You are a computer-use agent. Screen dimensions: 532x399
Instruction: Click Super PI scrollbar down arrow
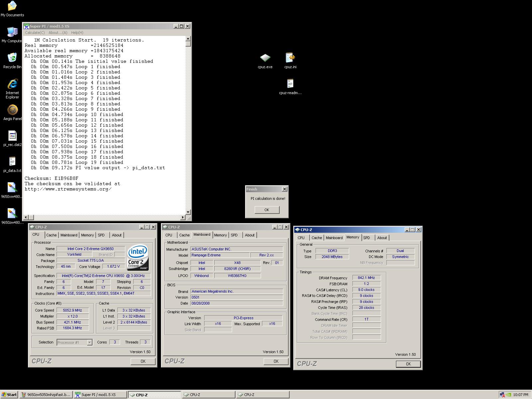188,212
